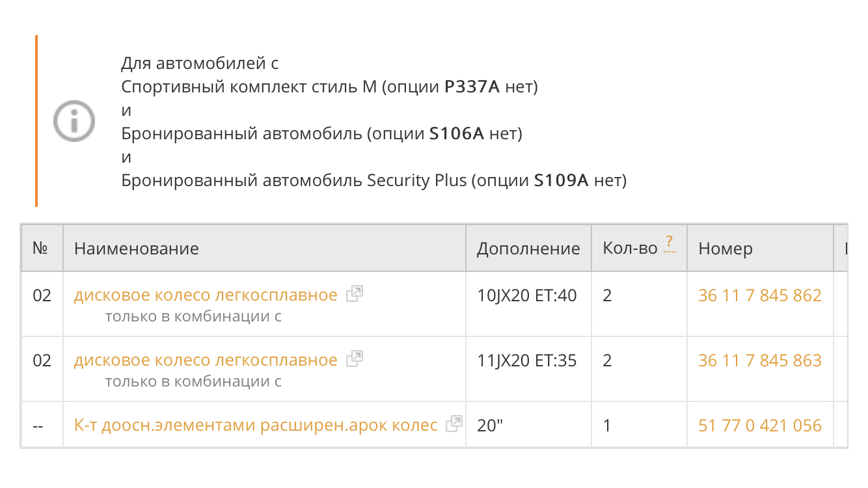Screen dimensions: 868x488
Task: Click the Наименование column header
Action: point(137,248)
